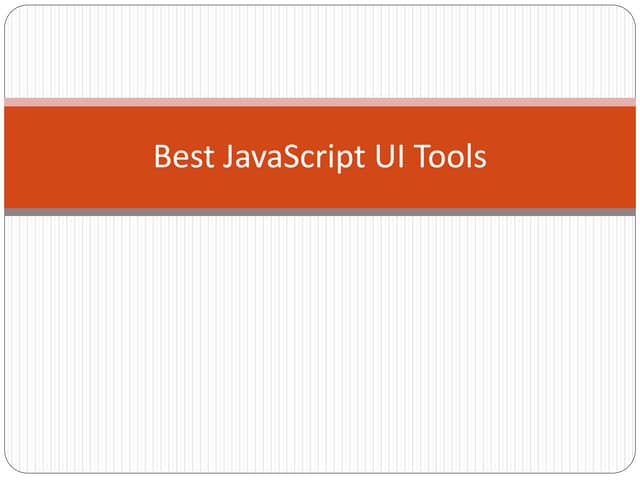Click the blank striped area above the banner
640x480 pixels.
(320, 50)
